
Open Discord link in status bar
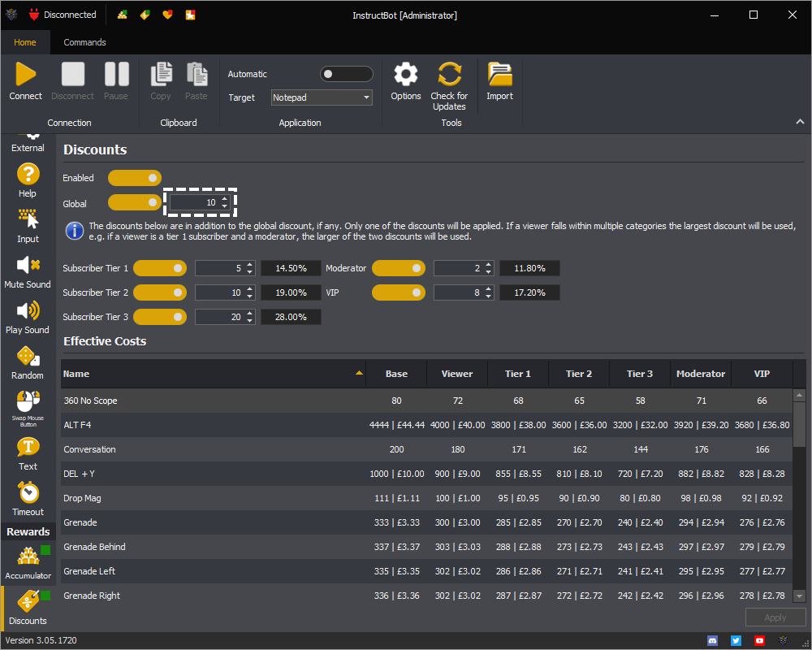click(713, 641)
